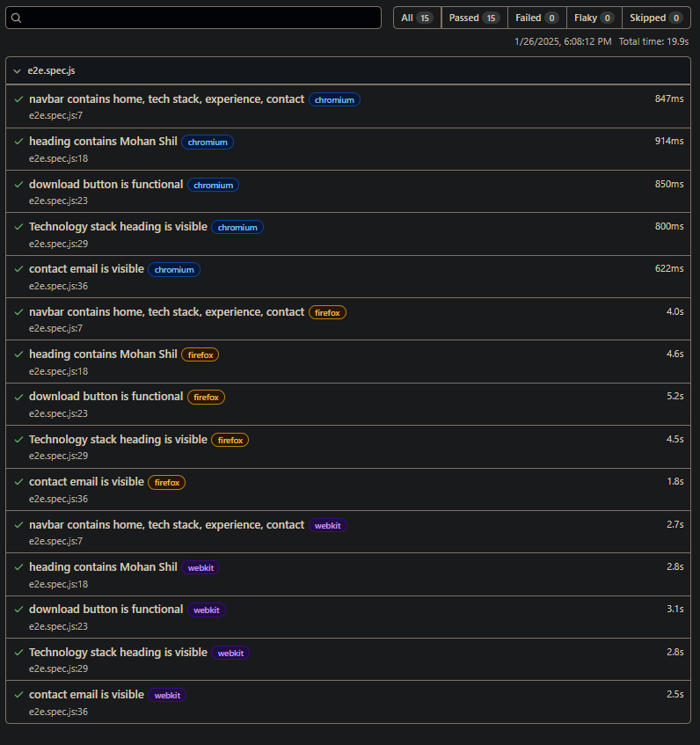Click the 622ms duration value
Screen dimensions: 700x745
669,268
